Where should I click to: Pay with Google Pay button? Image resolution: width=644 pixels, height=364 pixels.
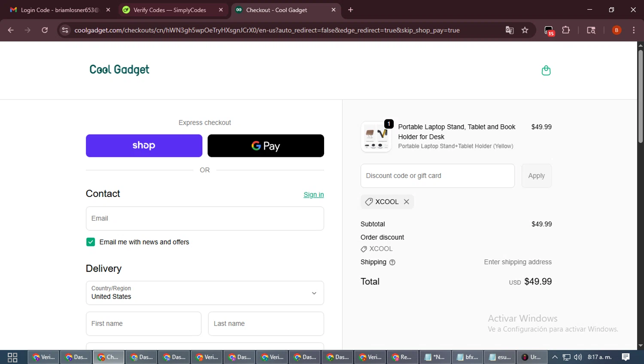pos(266,146)
